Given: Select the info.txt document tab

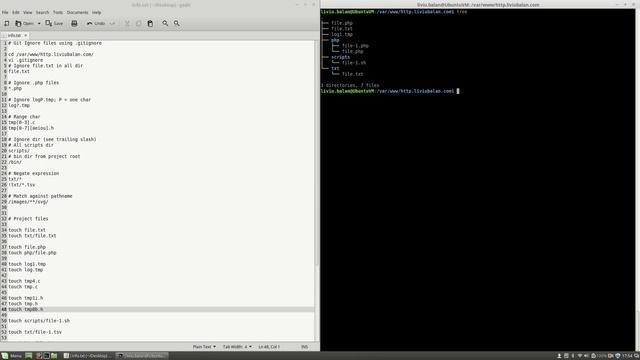Looking at the screenshot, I should point(14,36).
